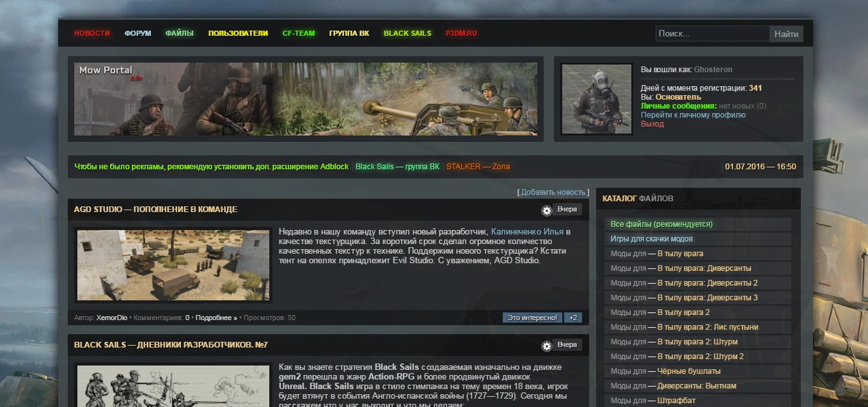Screen dimensions: 868x407
Task: Click Вчера date on AGD Studio post
Action: (567, 209)
